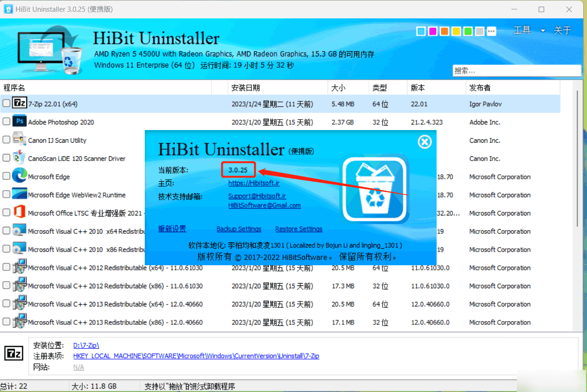
Task: Click the Backup Settings link
Action: coord(239,229)
